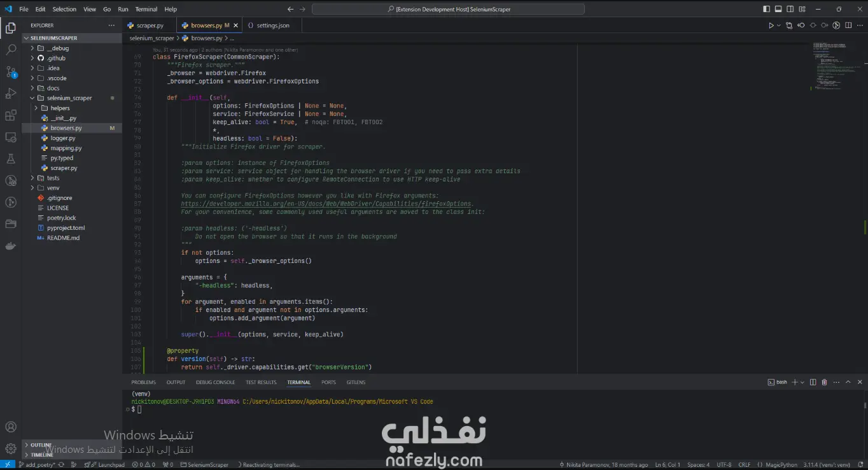Open the Source Control view
The width and height of the screenshot is (868, 470).
pos(11,71)
